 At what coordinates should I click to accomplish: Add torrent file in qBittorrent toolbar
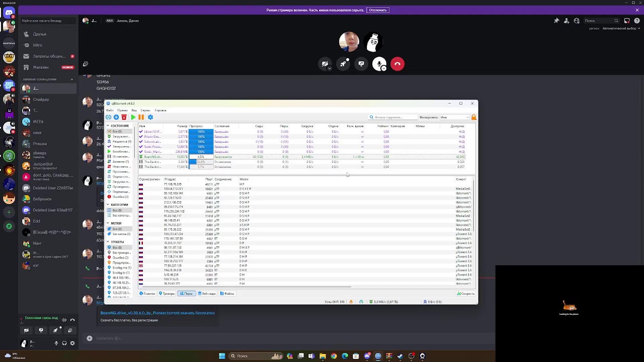click(116, 117)
